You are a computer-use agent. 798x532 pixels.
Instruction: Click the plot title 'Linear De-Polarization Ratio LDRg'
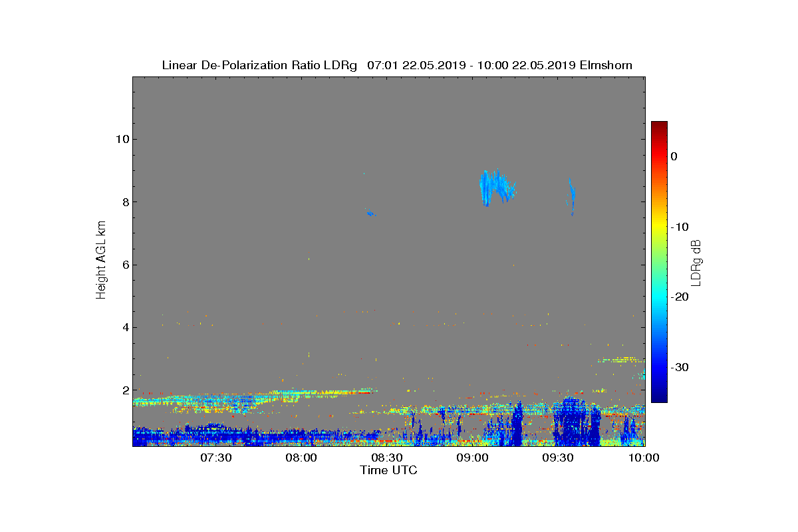tap(261, 65)
